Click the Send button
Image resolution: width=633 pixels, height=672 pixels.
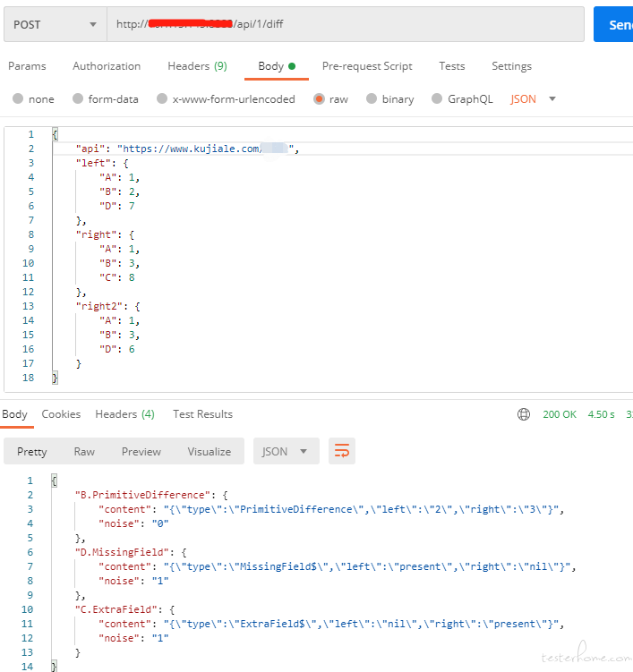613,24
